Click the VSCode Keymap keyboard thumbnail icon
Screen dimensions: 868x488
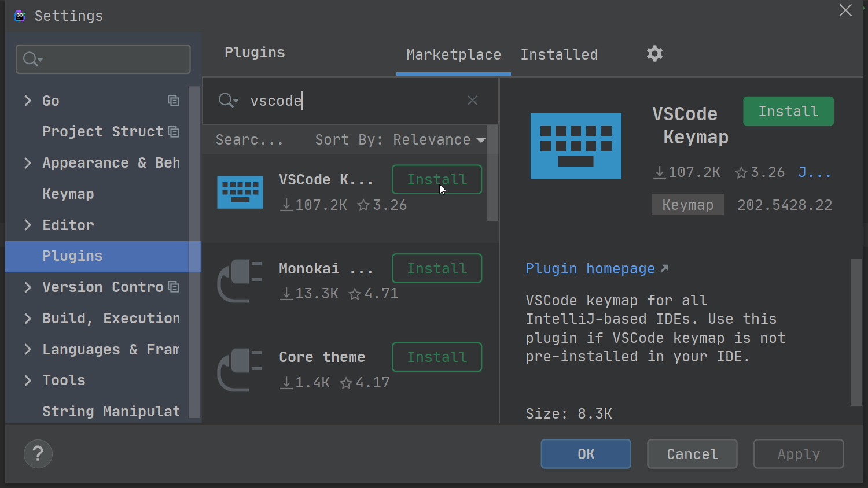point(575,146)
